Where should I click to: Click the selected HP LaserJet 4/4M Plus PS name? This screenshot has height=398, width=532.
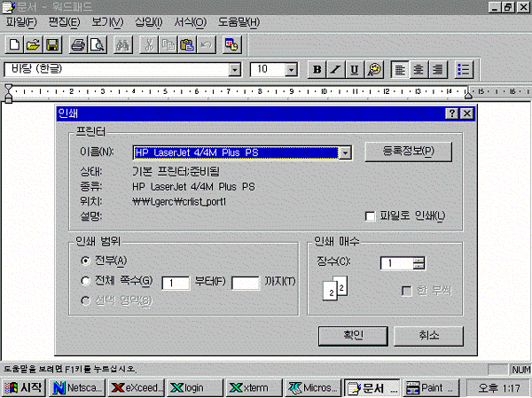[236, 153]
